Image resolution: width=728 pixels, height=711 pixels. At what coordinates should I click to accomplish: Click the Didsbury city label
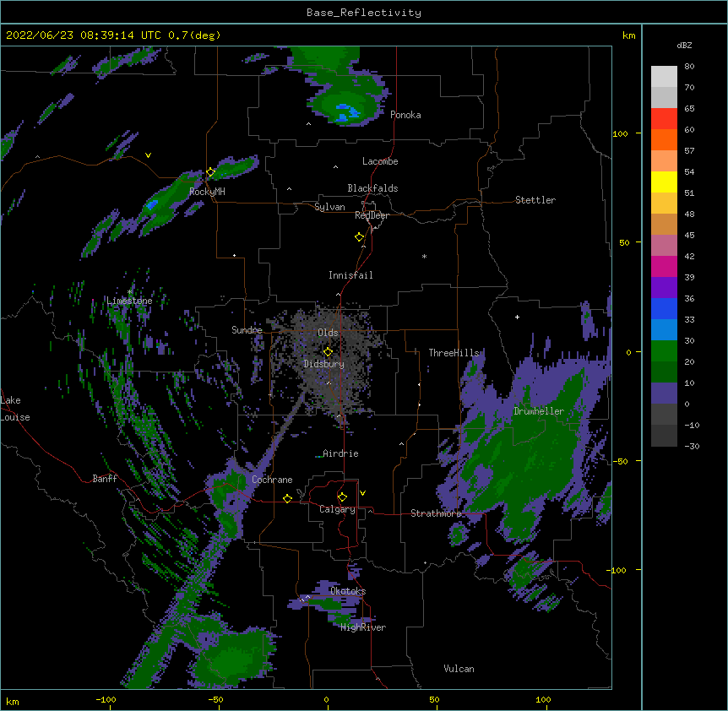click(x=324, y=364)
